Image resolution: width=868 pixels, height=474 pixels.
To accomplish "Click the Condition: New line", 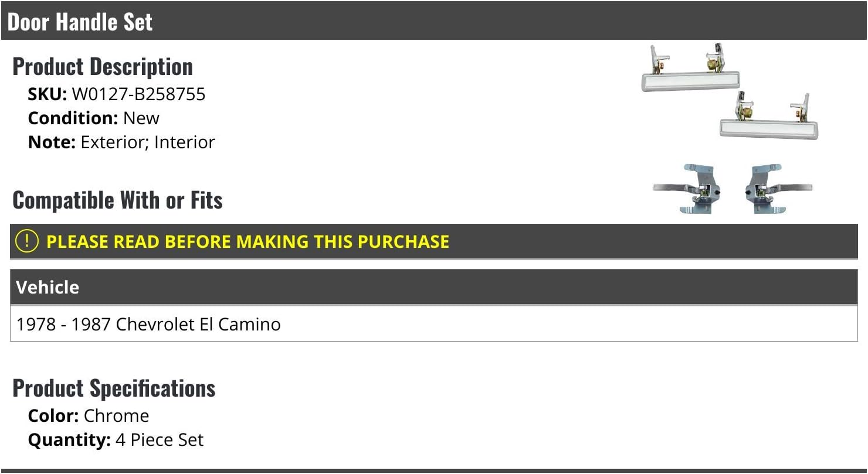I will (94, 118).
